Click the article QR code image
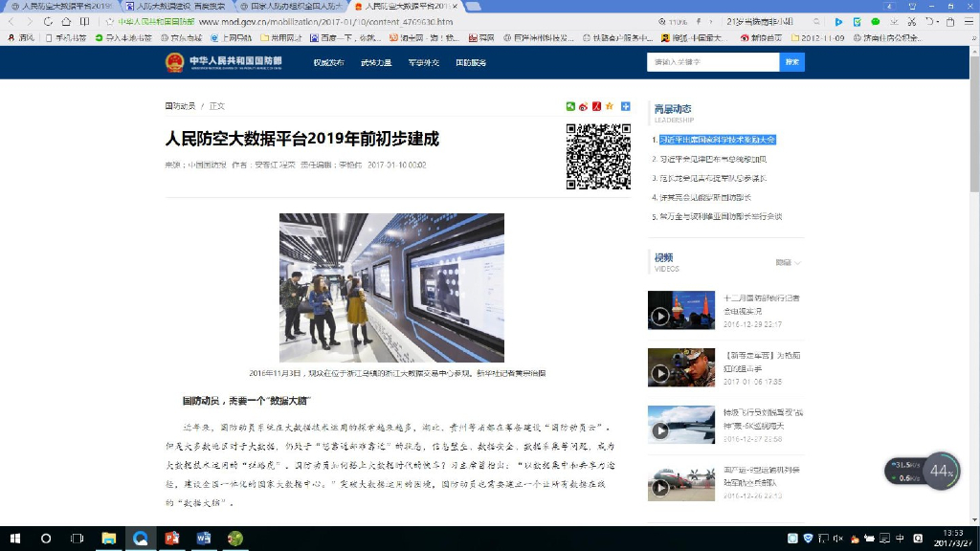The width and height of the screenshot is (980, 551). click(x=598, y=156)
